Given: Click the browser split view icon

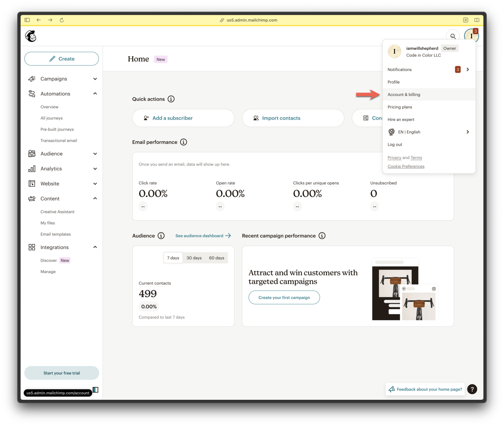Looking at the screenshot, I should 477,20.
